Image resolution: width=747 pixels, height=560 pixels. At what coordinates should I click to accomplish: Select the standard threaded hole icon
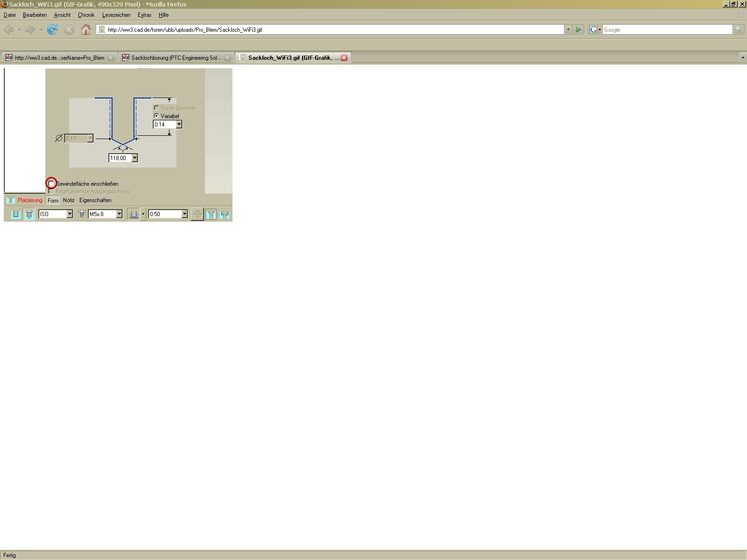click(x=29, y=214)
